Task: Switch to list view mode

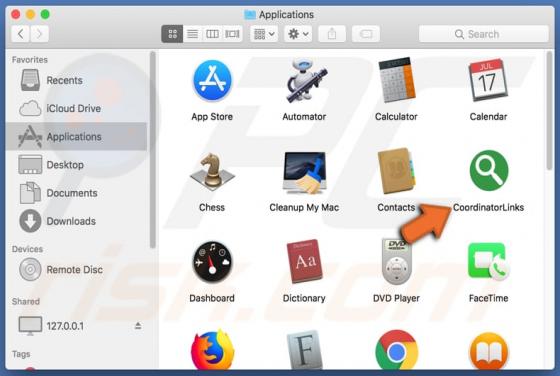Action: click(192, 34)
